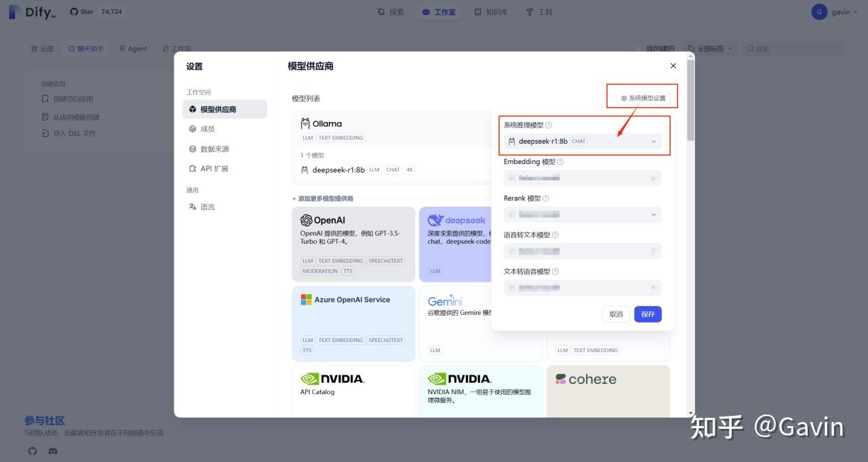This screenshot has height=462, width=868.
Task: Click the Ollama provider icon
Action: [304, 123]
